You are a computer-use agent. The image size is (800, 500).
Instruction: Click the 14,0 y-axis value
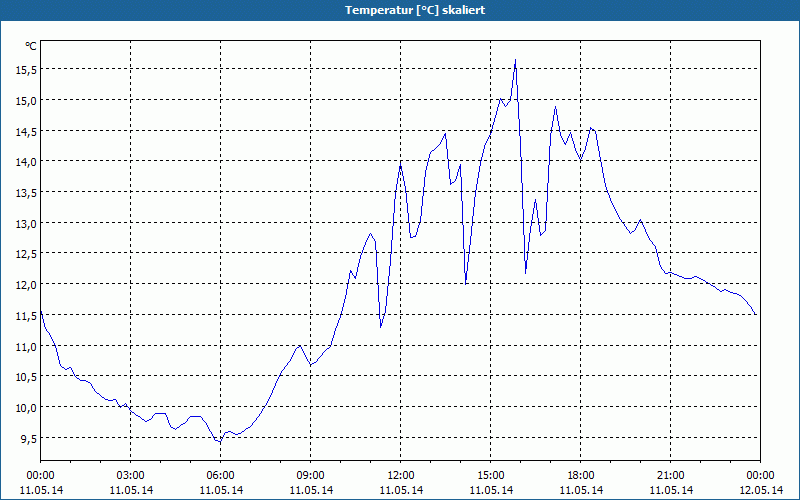26,162
